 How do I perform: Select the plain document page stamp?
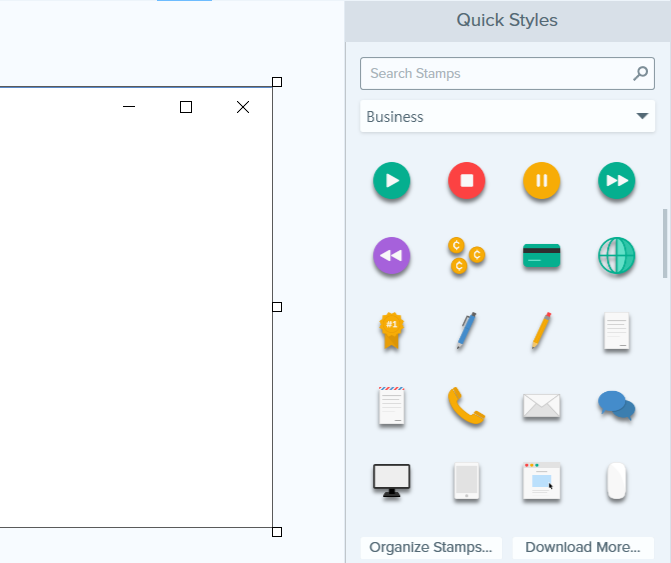tap(617, 331)
